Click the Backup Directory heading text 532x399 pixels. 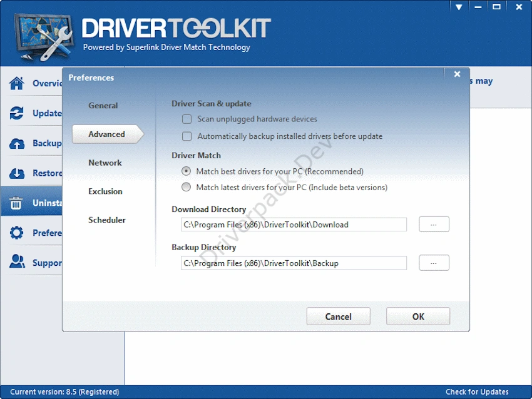tap(203, 247)
